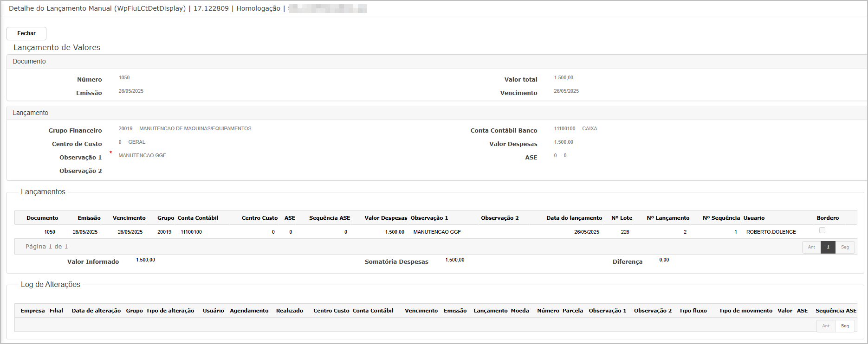Click Ant in the Lançamentos table pagination
Screen dimensions: 868x344
click(811, 247)
